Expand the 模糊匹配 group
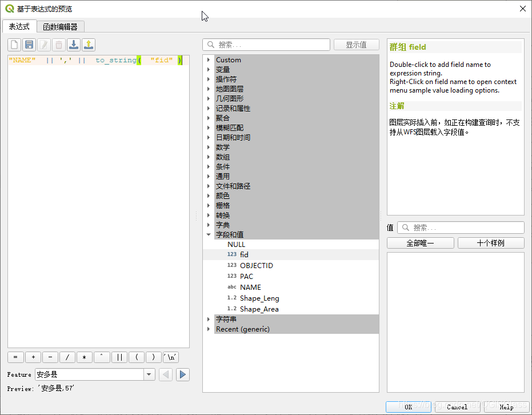The height and width of the screenshot is (415, 532). (x=209, y=127)
